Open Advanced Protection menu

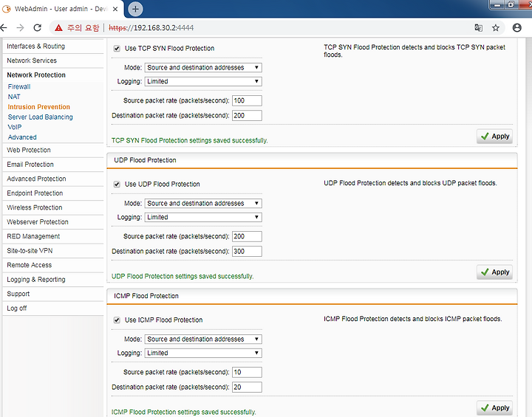(x=53, y=179)
